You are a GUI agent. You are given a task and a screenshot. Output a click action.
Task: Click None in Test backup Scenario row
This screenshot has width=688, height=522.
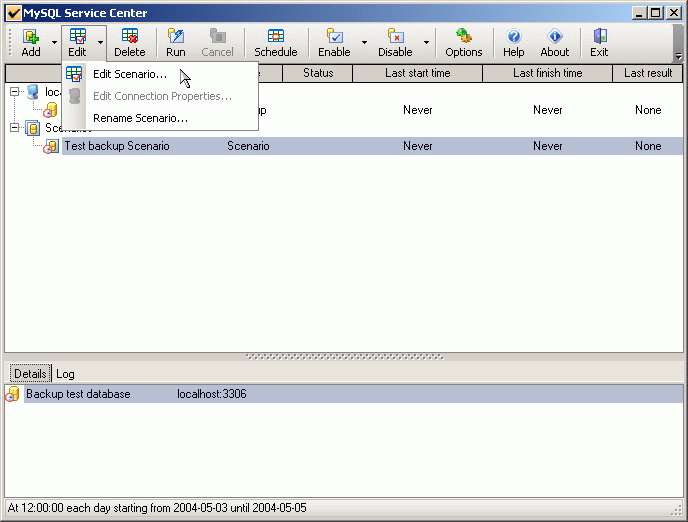tap(648, 146)
